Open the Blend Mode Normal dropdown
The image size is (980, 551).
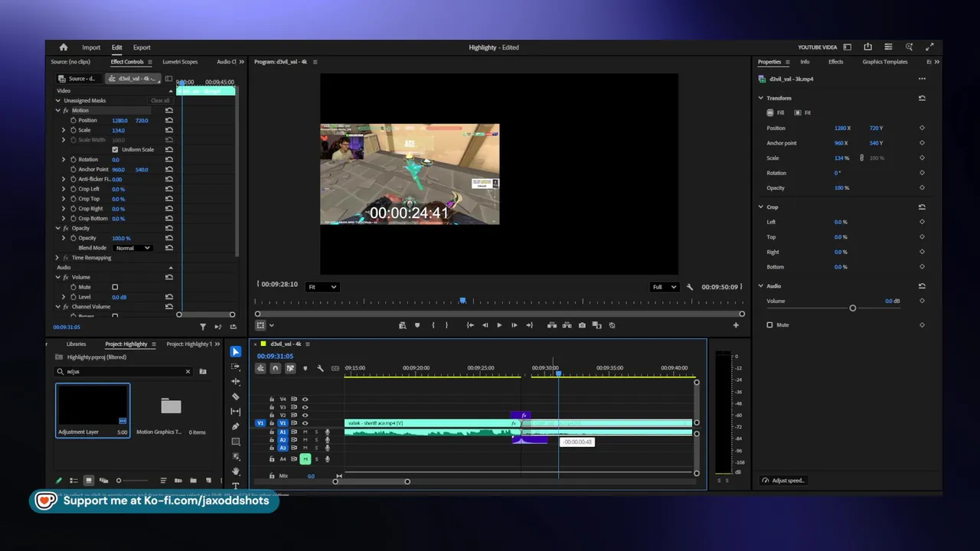point(132,248)
